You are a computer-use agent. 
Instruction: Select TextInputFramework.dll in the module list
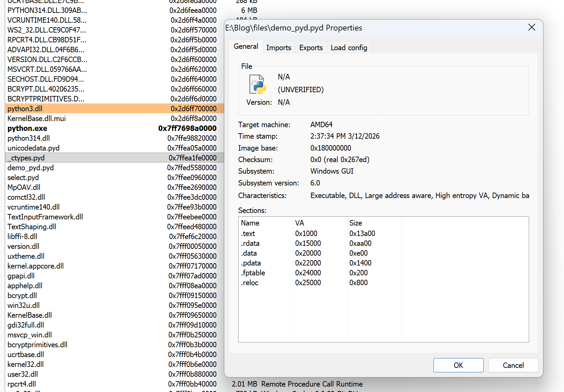pyautogui.click(x=115, y=217)
